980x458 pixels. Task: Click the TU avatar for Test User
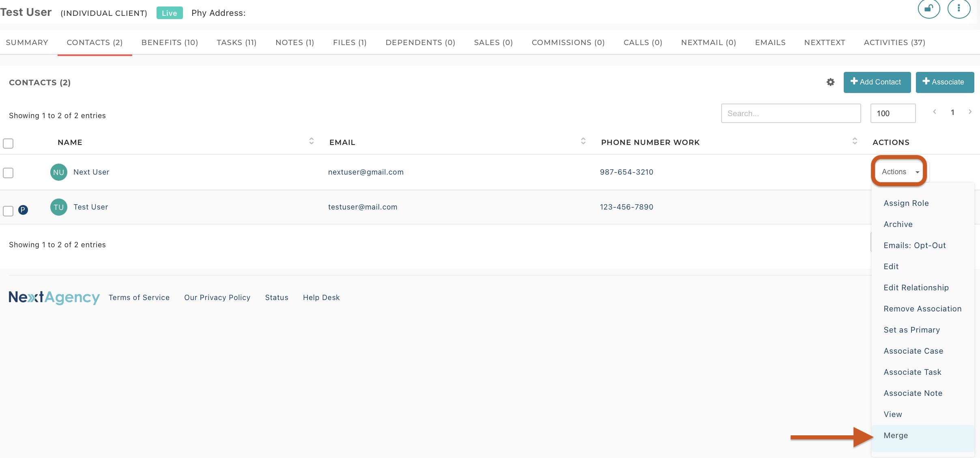(x=58, y=207)
